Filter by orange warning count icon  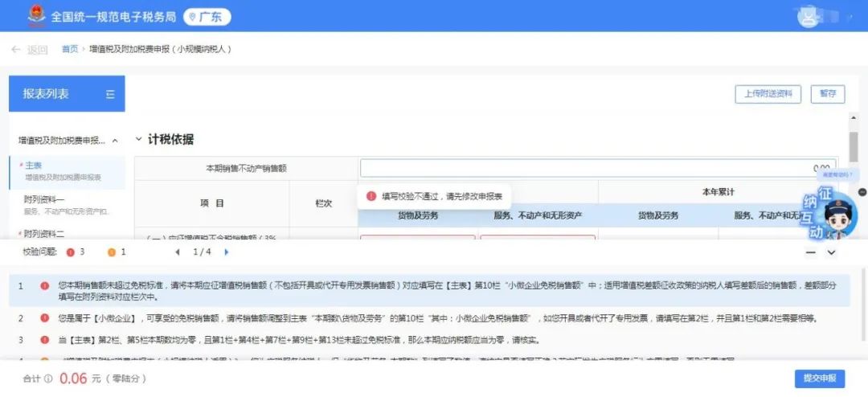click(x=111, y=252)
